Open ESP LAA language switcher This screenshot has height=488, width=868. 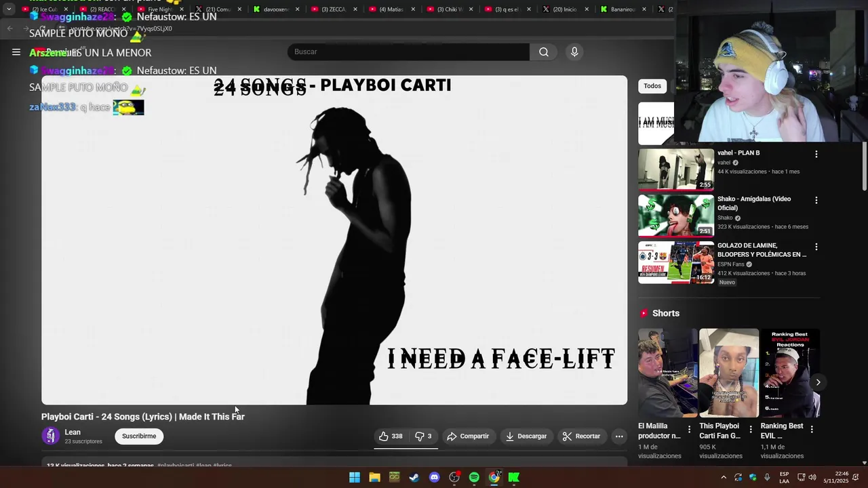784,478
